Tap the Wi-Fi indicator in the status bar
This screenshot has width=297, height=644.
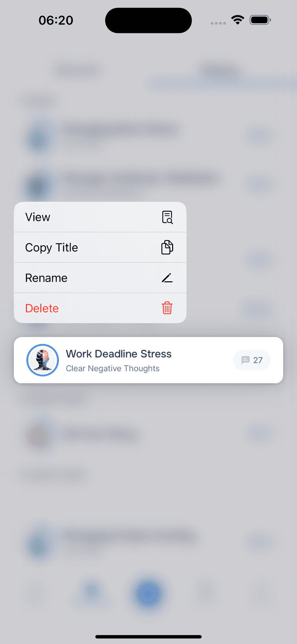(238, 20)
